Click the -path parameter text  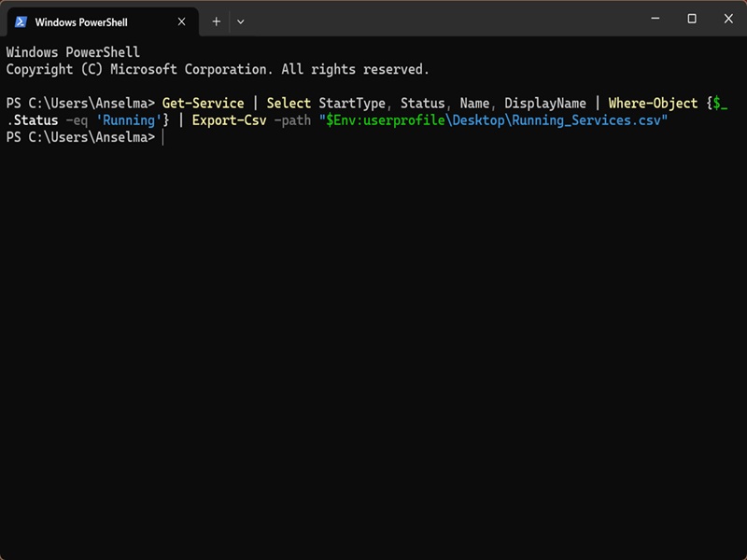[292, 120]
